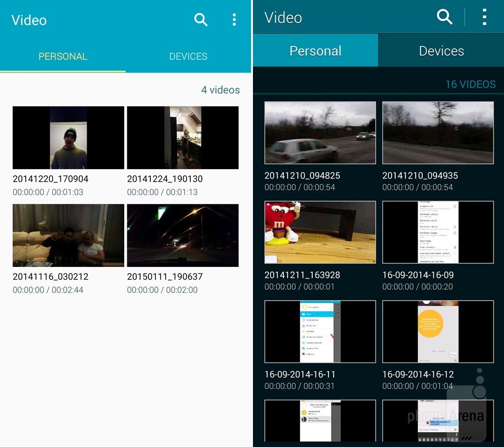The height and width of the screenshot is (447, 504).
Task: Select the PERSONAL tab in light app
Action: pyautogui.click(x=63, y=57)
